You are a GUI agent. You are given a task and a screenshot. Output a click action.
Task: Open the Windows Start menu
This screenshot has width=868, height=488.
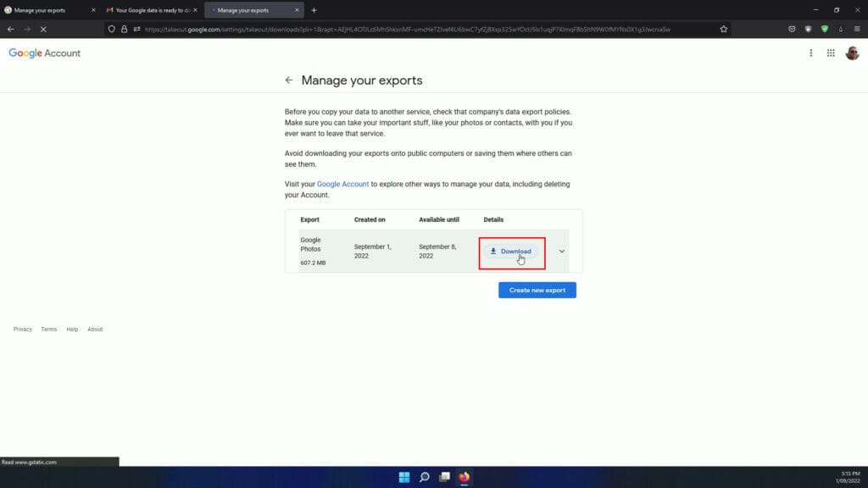404,477
